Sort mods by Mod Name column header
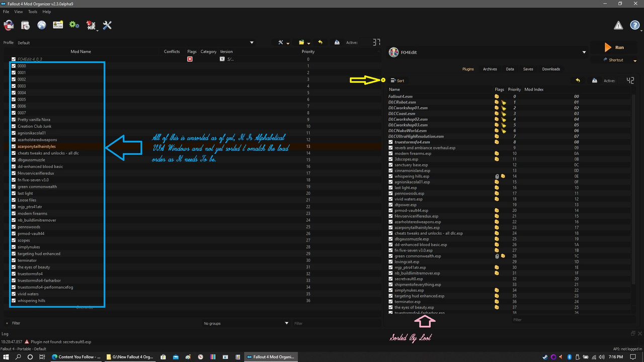This screenshot has height=362, width=644. coord(80,51)
